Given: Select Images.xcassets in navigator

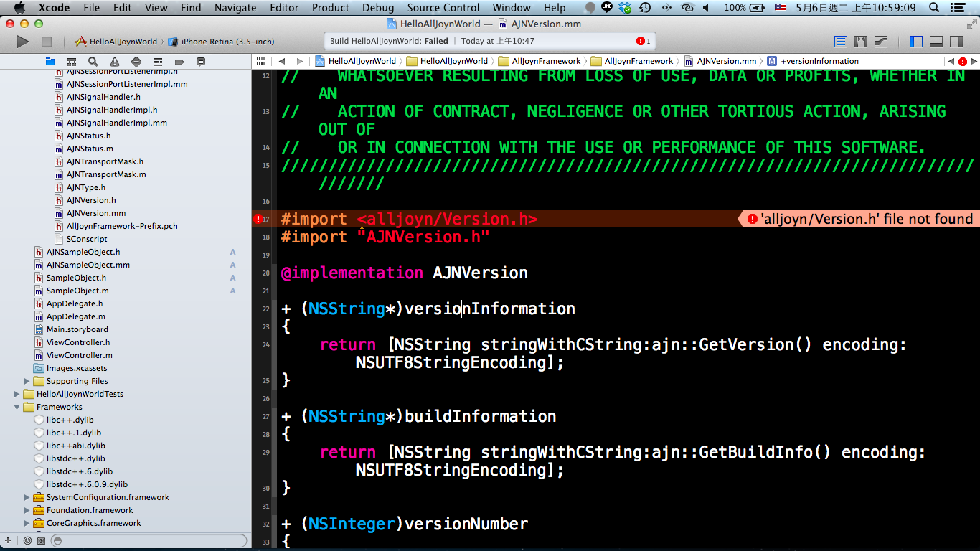Looking at the screenshot, I should click(x=77, y=368).
